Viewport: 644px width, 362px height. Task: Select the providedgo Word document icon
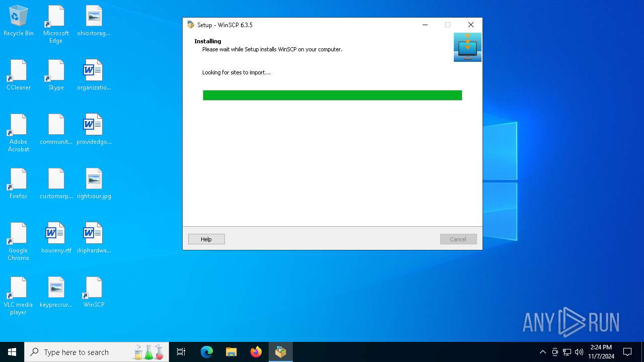[x=94, y=130]
